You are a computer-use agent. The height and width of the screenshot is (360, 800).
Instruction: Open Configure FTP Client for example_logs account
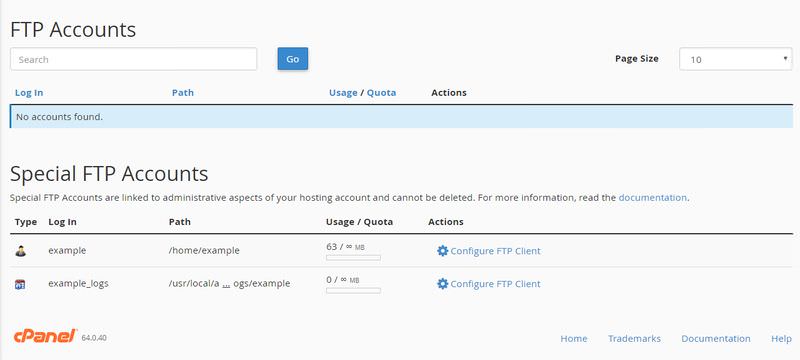[495, 284]
